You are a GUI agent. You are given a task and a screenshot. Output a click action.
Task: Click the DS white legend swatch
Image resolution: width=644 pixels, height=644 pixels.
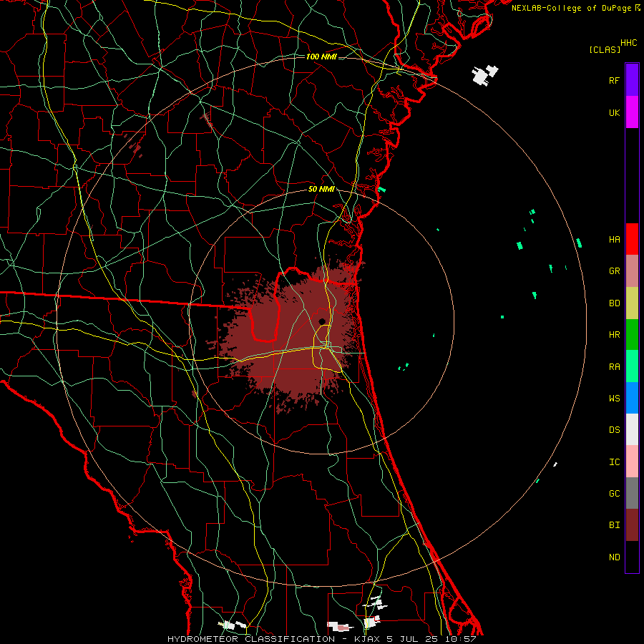(632, 429)
